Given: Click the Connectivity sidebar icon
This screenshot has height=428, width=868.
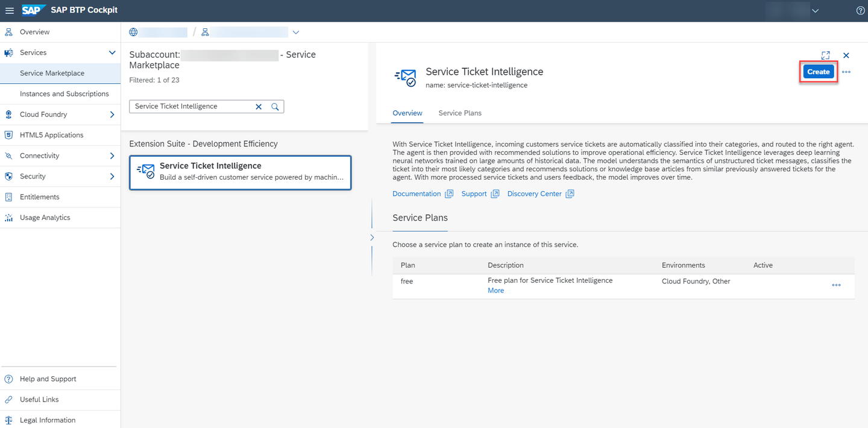Looking at the screenshot, I should click(x=8, y=156).
